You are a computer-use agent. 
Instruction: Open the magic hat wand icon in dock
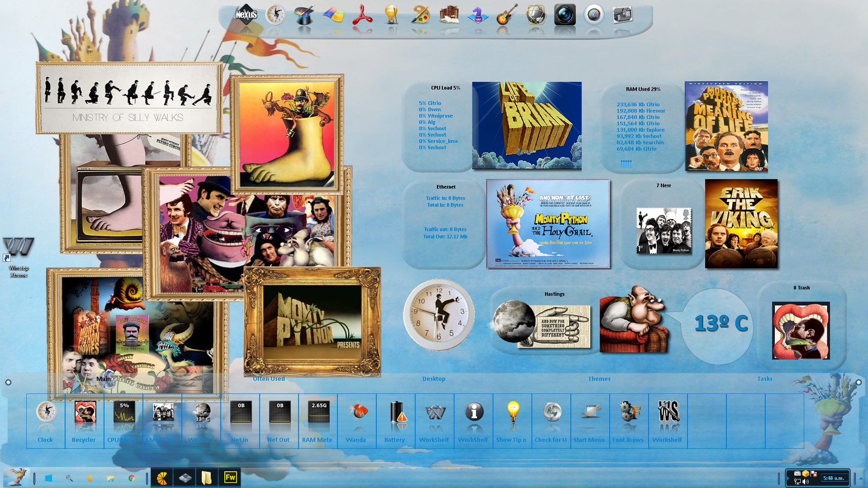[304, 15]
